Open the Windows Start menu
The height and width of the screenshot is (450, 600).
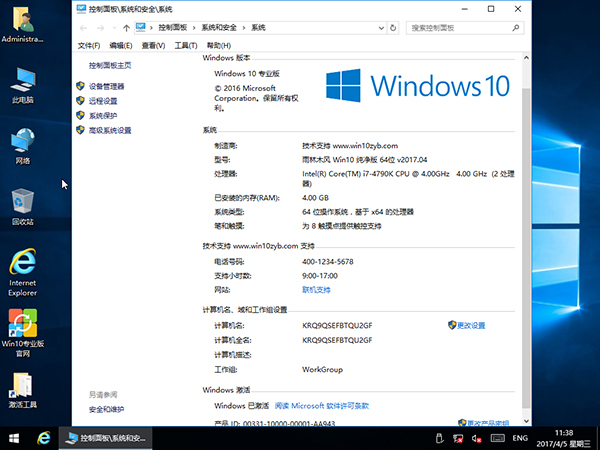click(14, 438)
